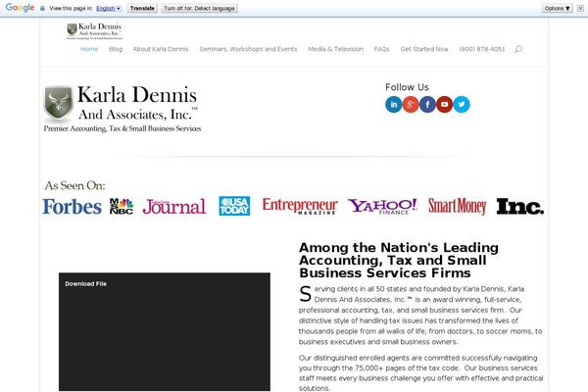
Task: Click the Translate button
Action: point(142,8)
